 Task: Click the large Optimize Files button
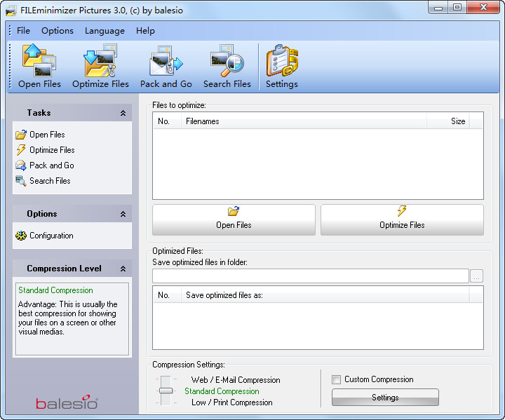[402, 219]
